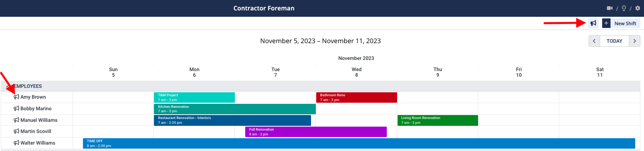Click megaphone icon next to Manuel Williams

(x=16, y=120)
